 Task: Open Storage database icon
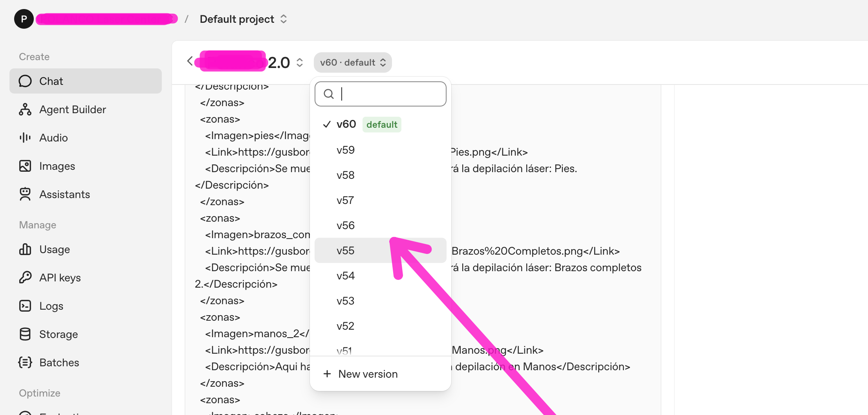pyautogui.click(x=25, y=334)
